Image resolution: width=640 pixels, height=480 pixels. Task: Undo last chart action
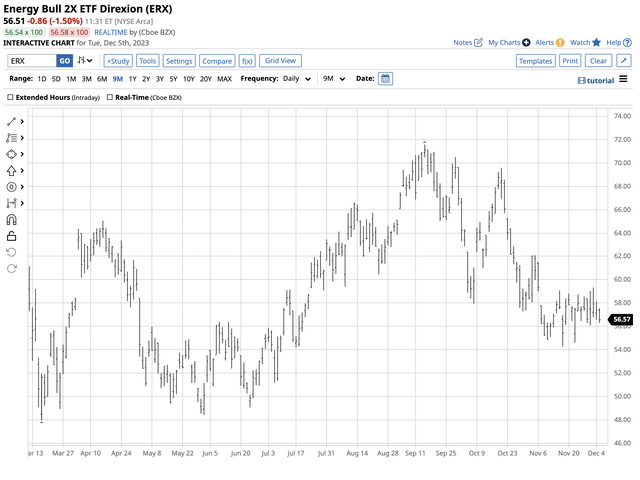click(11, 252)
